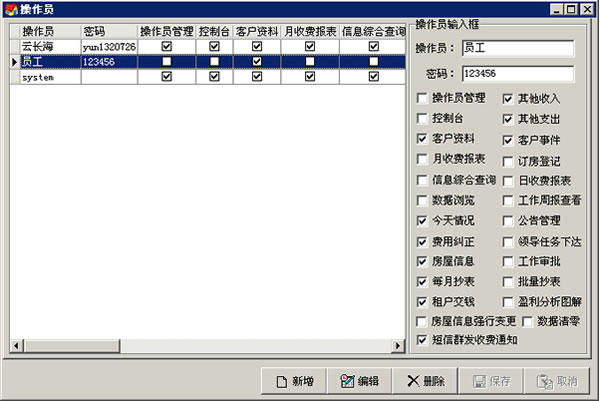Click the 操作员管理 column header

166,31
